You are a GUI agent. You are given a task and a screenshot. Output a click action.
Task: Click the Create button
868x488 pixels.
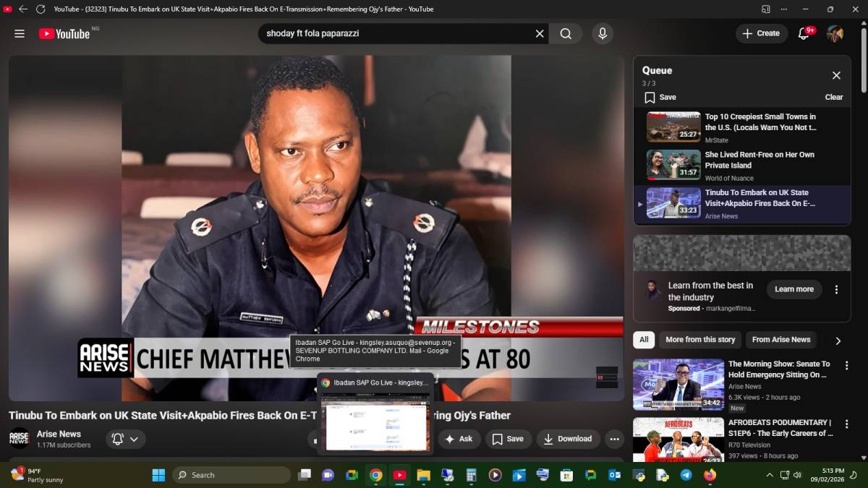(762, 33)
